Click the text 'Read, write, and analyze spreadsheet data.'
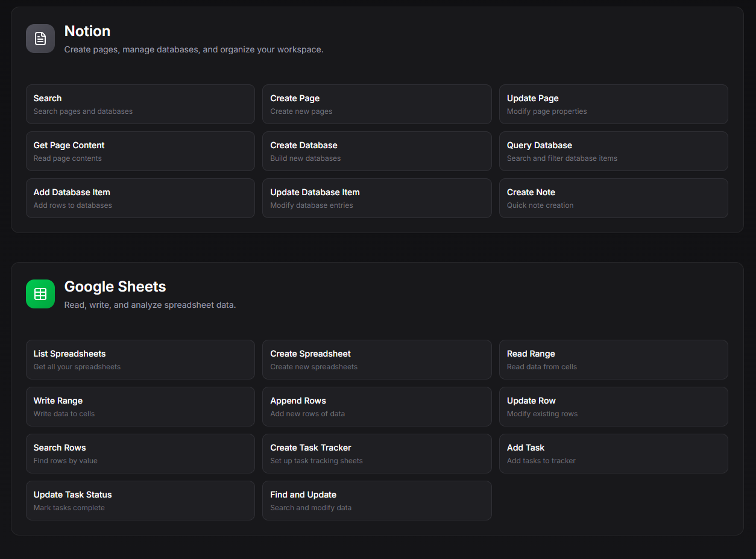Viewport: 756px width, 559px height. [150, 305]
